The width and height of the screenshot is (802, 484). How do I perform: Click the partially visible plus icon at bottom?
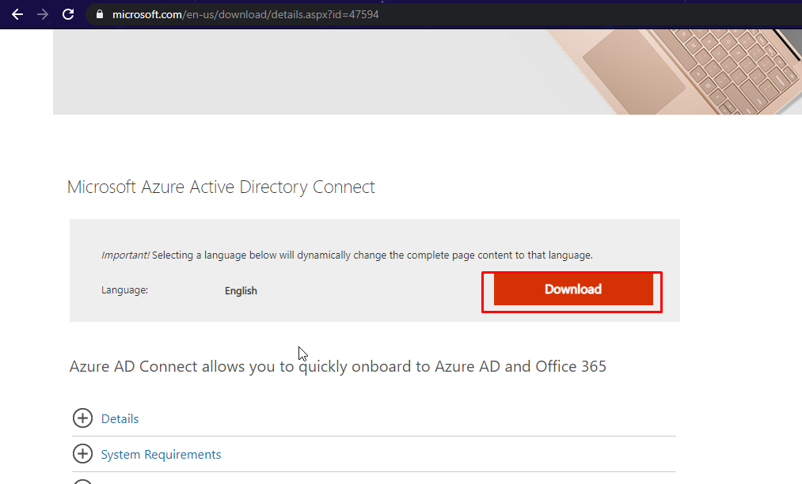[x=83, y=481]
